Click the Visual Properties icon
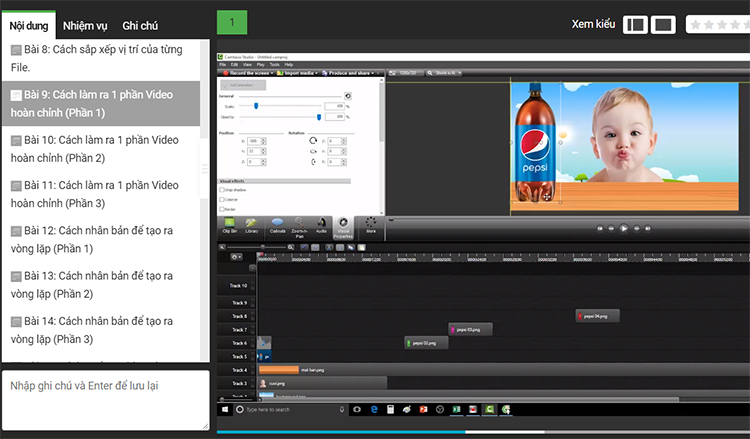 pyautogui.click(x=344, y=225)
